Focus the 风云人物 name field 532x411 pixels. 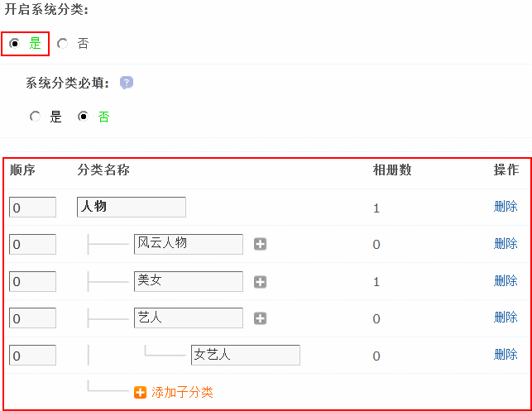[x=188, y=244]
